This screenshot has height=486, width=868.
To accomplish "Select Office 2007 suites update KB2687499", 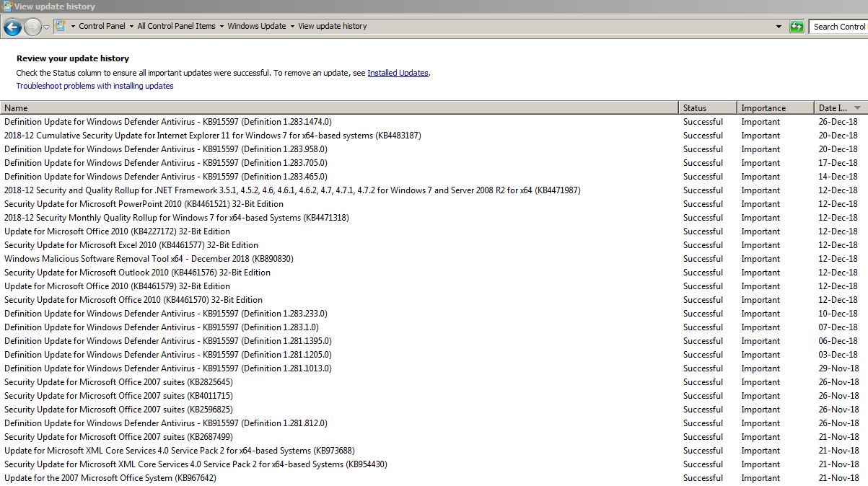I will pos(433,437).
